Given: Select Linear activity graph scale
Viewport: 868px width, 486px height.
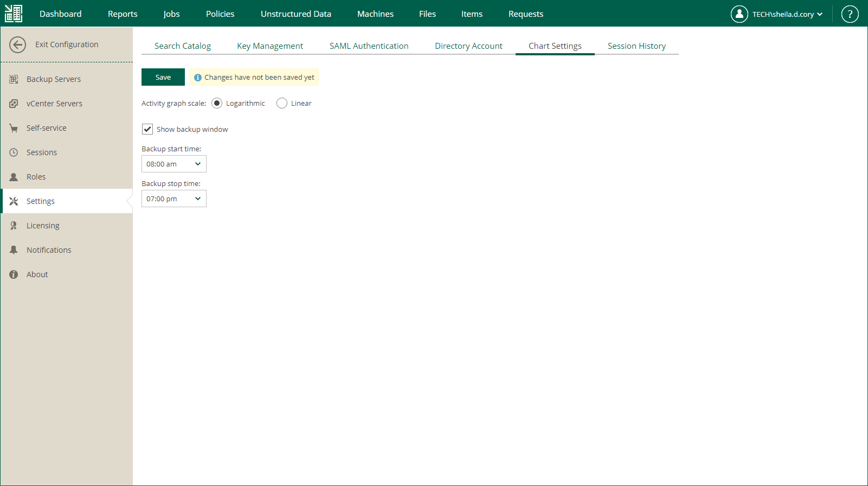Looking at the screenshot, I should tap(282, 103).
